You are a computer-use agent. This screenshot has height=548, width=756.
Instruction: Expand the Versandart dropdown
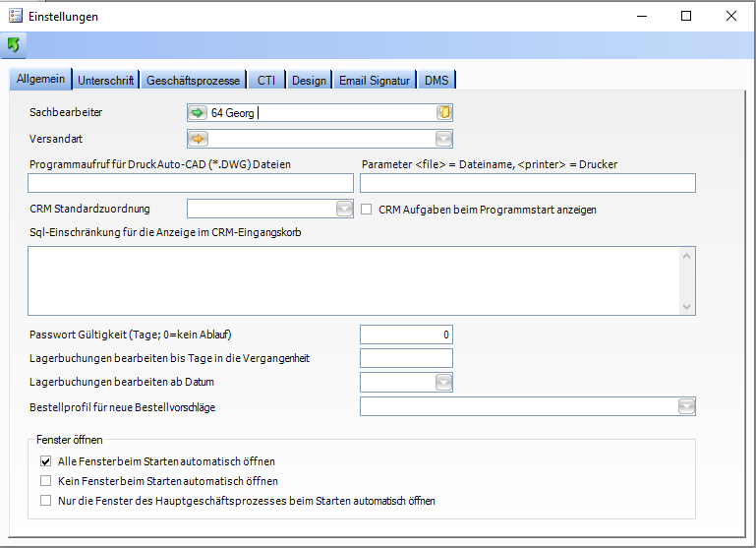444,139
